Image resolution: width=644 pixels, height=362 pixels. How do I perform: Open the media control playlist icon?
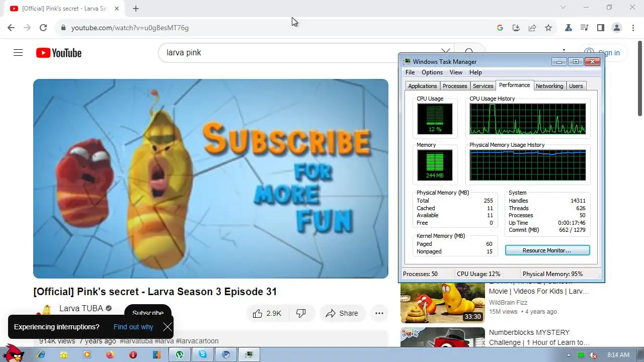[x=584, y=28]
